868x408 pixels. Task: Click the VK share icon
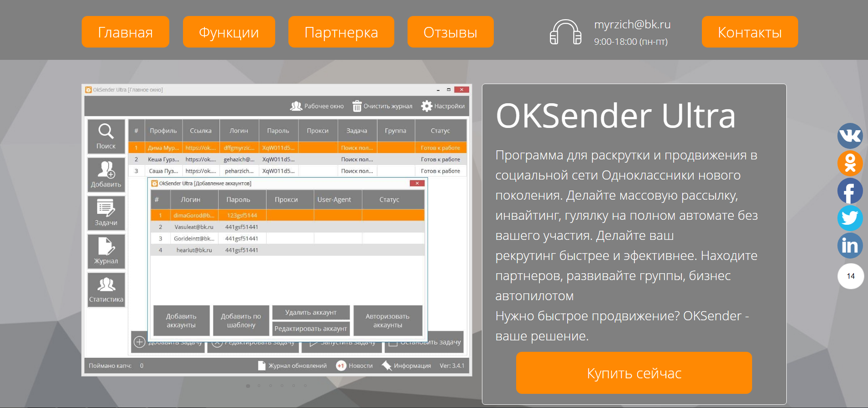click(850, 136)
